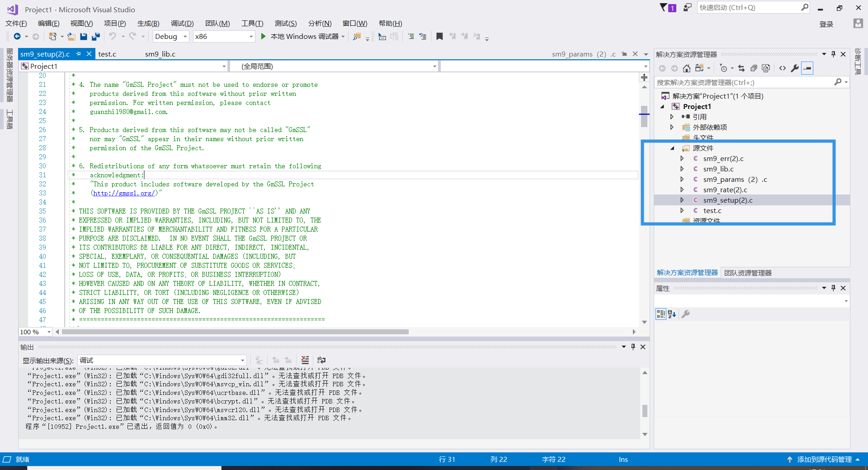Click the gmssl.org hyperlink in code
Image resolution: width=868 pixels, height=470 pixels.
click(x=124, y=193)
